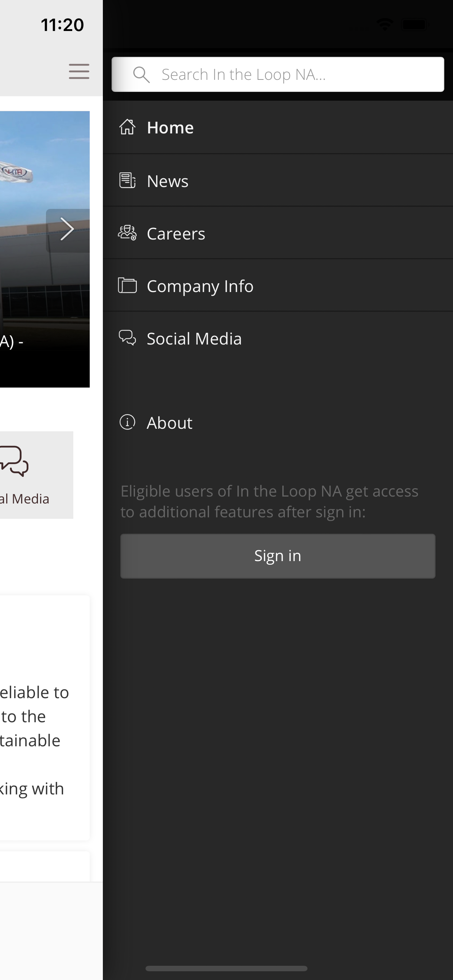Focus the Search In the Loop NA field

[278, 75]
